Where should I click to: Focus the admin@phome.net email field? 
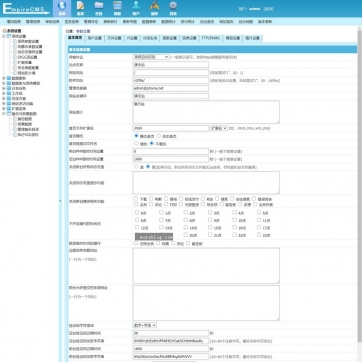(171, 88)
